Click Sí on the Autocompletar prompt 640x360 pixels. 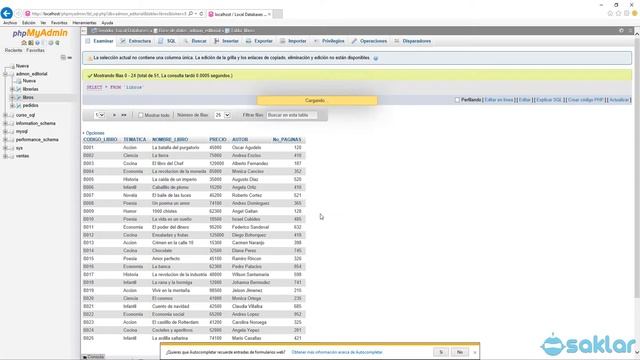click(440, 352)
